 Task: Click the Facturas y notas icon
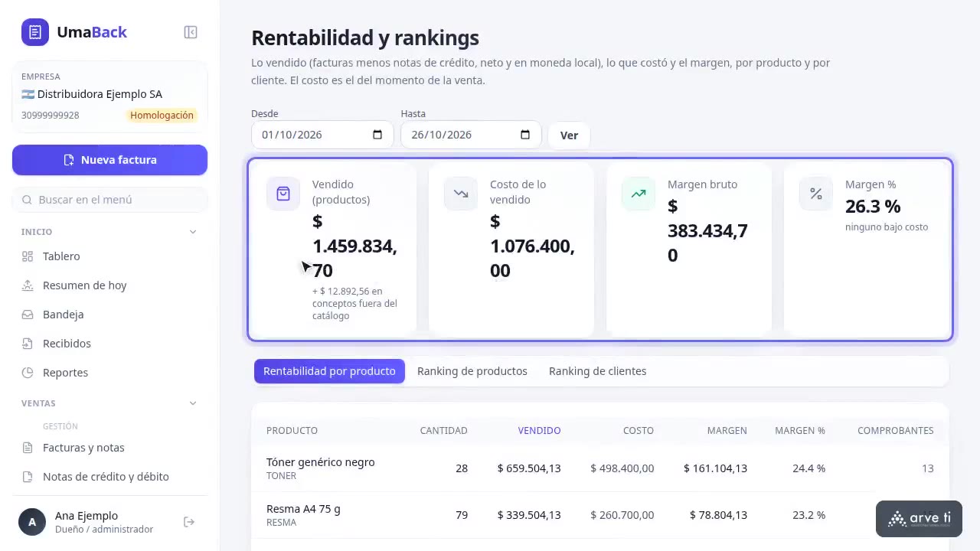(x=28, y=448)
